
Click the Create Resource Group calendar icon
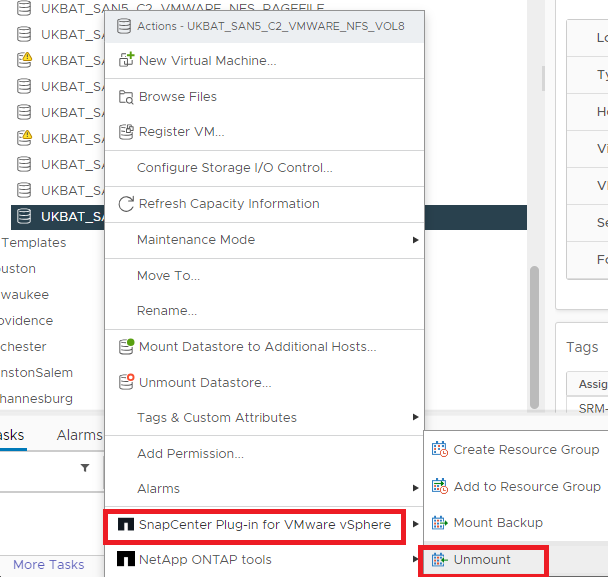pyautogui.click(x=440, y=449)
